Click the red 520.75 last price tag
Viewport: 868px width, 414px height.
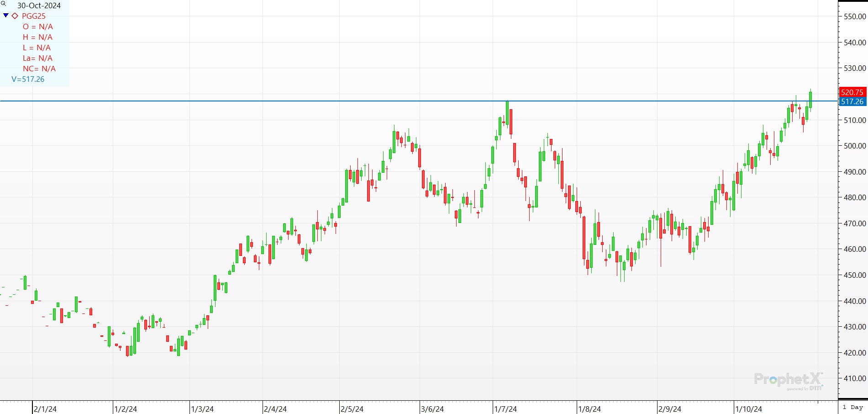(852, 92)
